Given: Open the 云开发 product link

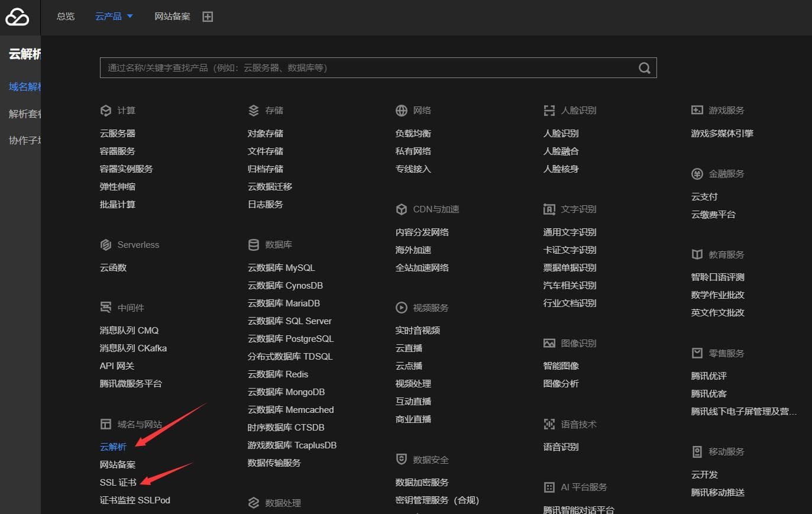Looking at the screenshot, I should pyautogui.click(x=704, y=475).
